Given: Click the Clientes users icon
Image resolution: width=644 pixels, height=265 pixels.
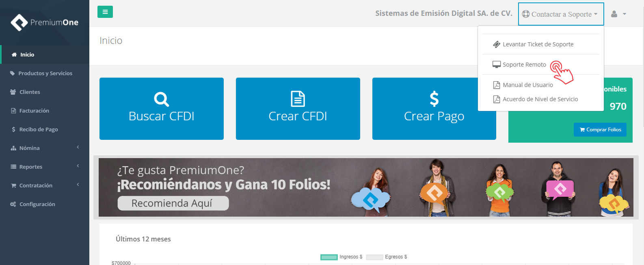Looking at the screenshot, I should click(x=13, y=92).
